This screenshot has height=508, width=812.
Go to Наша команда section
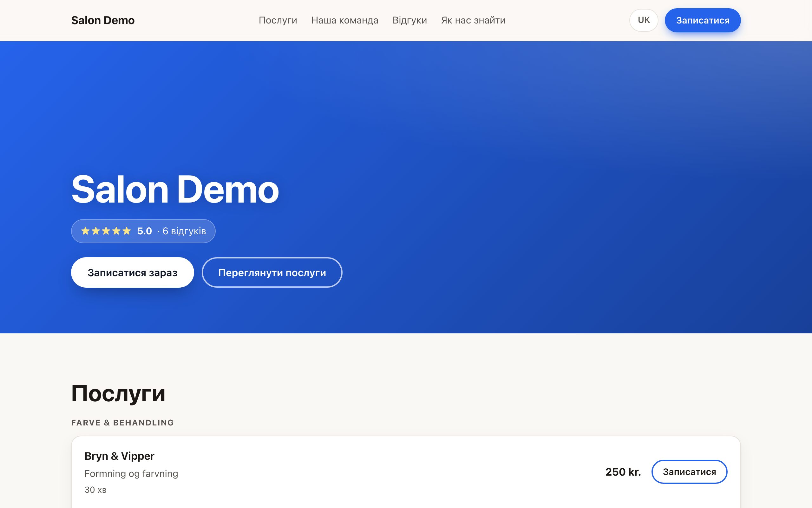pyautogui.click(x=344, y=20)
